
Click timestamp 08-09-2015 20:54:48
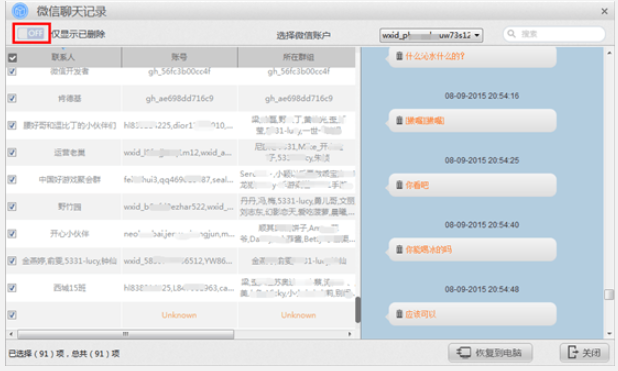click(x=482, y=289)
